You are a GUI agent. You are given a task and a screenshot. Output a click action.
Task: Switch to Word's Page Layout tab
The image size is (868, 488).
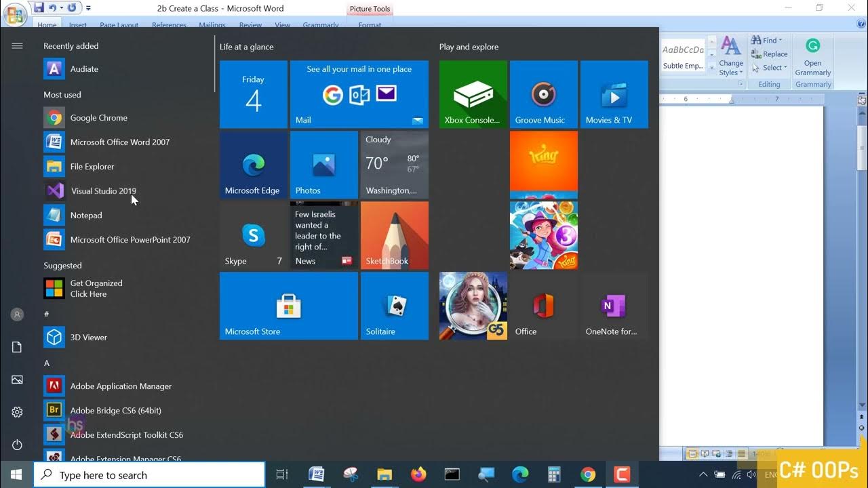click(119, 25)
